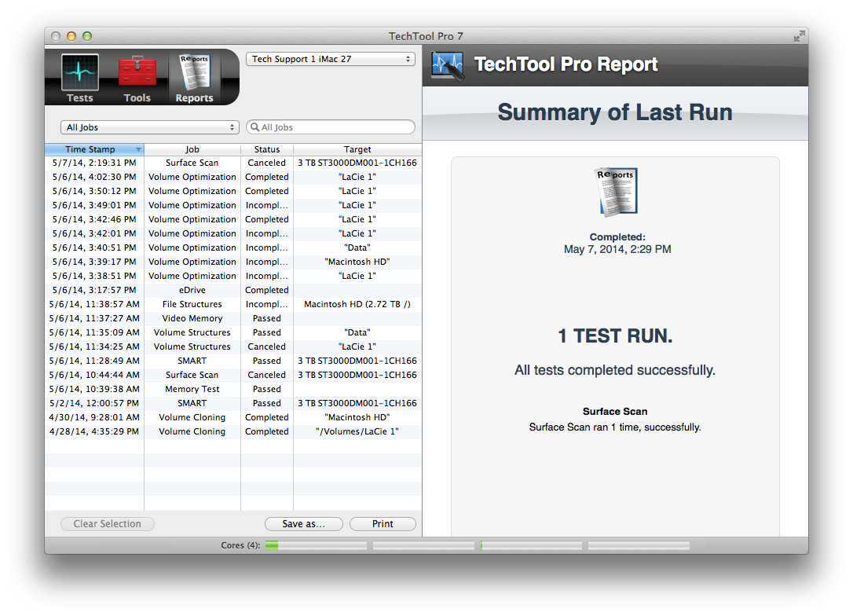The height and width of the screenshot is (616, 853).
Task: Select the 5/7/14, 2:19:31 PM Surface Scan row
Action: click(x=233, y=163)
